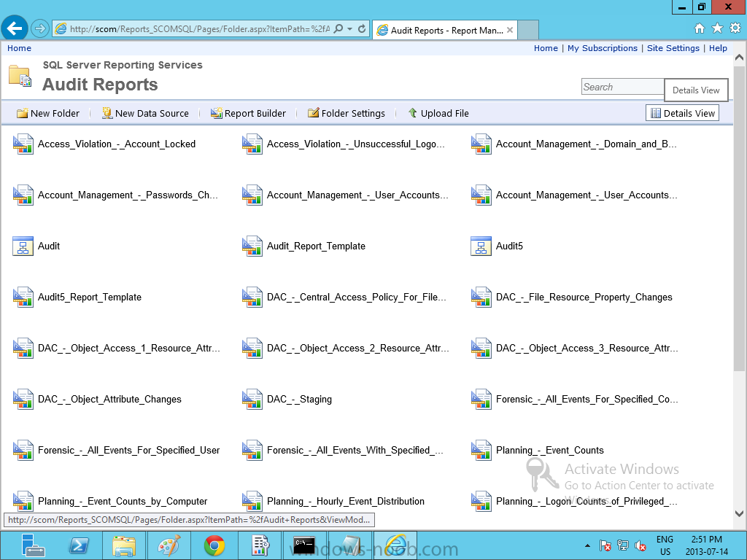Open the Forensic_-_All_Events_For_Specified_User report icon
Viewport: 747px width, 560px height.
pyautogui.click(x=23, y=451)
